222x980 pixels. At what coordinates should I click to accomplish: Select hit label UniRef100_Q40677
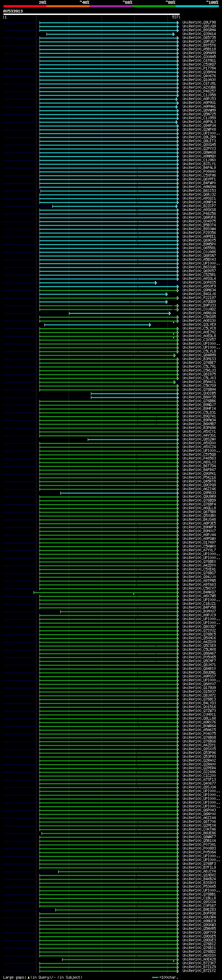tap(199, 784)
